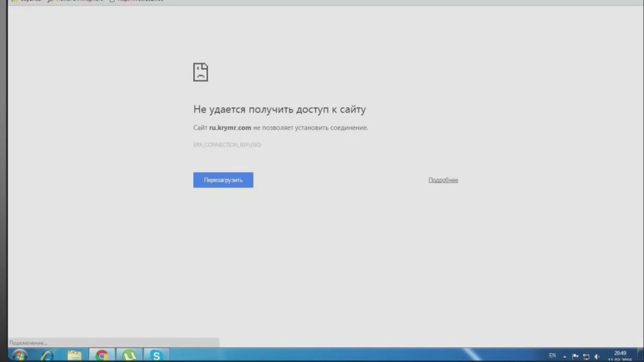This screenshot has width=644, height=362.
Task: Click the EN language indicator
Action: [x=552, y=356]
